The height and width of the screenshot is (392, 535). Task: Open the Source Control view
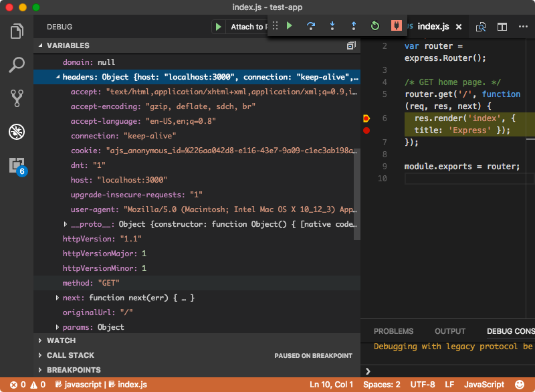pyautogui.click(x=17, y=98)
